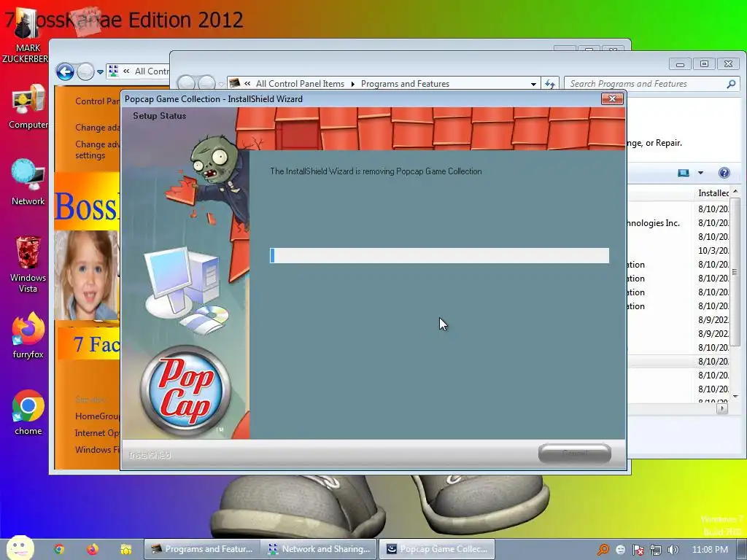
Task: Click the child portrait thumbnail in left pane
Action: click(x=86, y=275)
